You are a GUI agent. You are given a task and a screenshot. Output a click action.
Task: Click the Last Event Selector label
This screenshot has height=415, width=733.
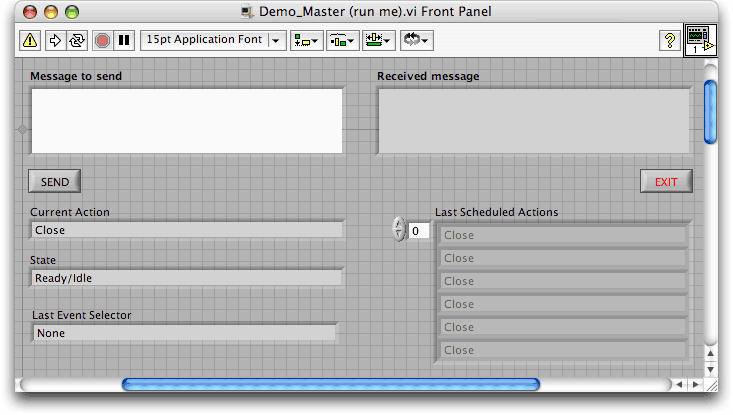click(81, 315)
